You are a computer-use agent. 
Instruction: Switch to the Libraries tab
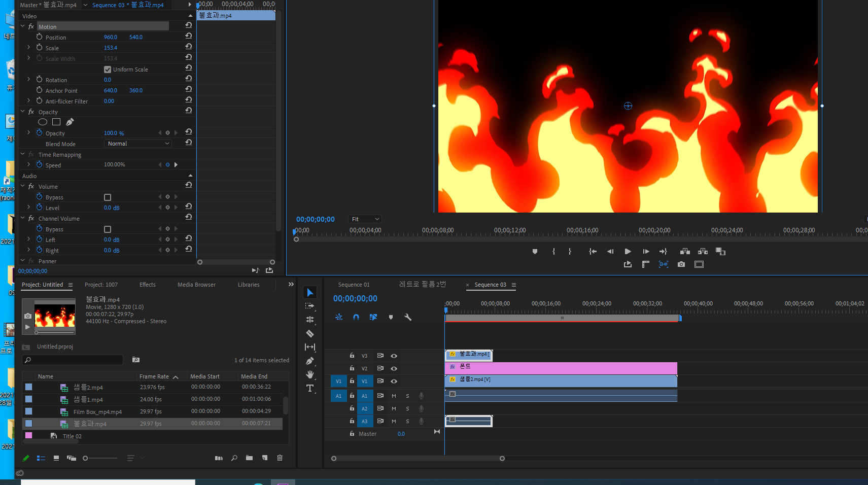(x=249, y=285)
